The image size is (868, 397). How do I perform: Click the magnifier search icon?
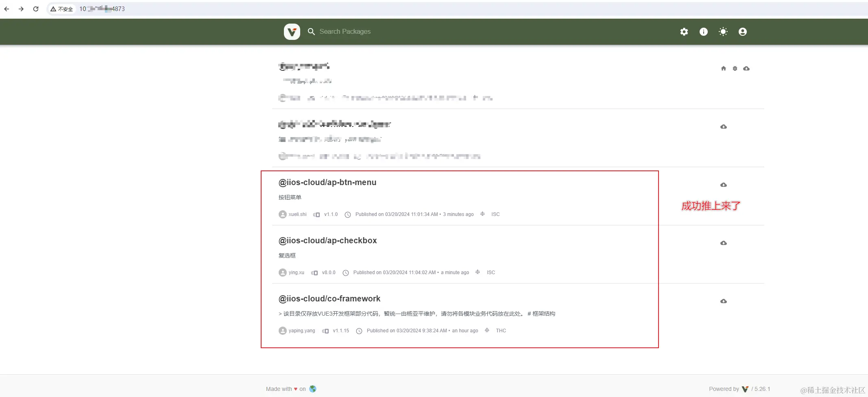click(312, 32)
